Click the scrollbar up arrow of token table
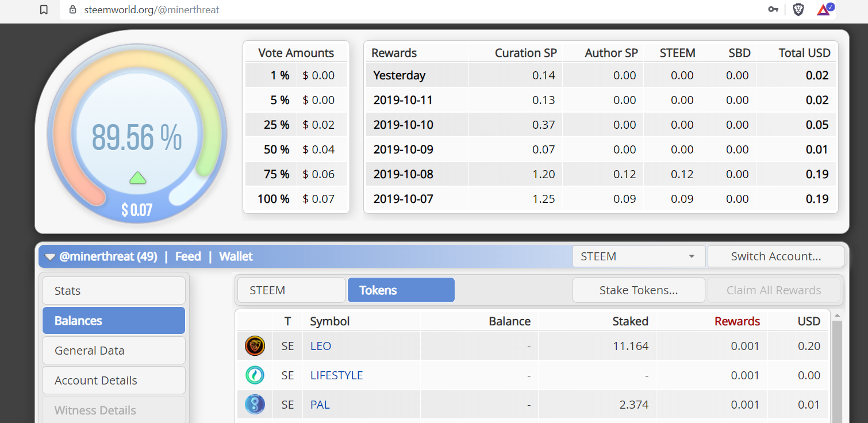Viewport: 868px width, 423px height. (x=837, y=315)
